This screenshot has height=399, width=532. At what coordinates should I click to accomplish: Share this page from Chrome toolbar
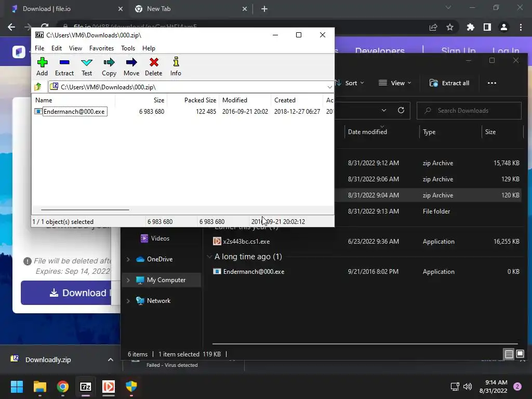tap(433, 27)
